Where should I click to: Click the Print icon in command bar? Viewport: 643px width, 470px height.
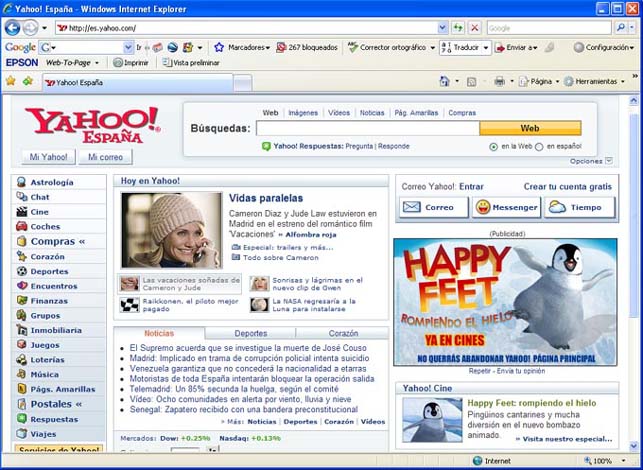pyautogui.click(x=499, y=82)
